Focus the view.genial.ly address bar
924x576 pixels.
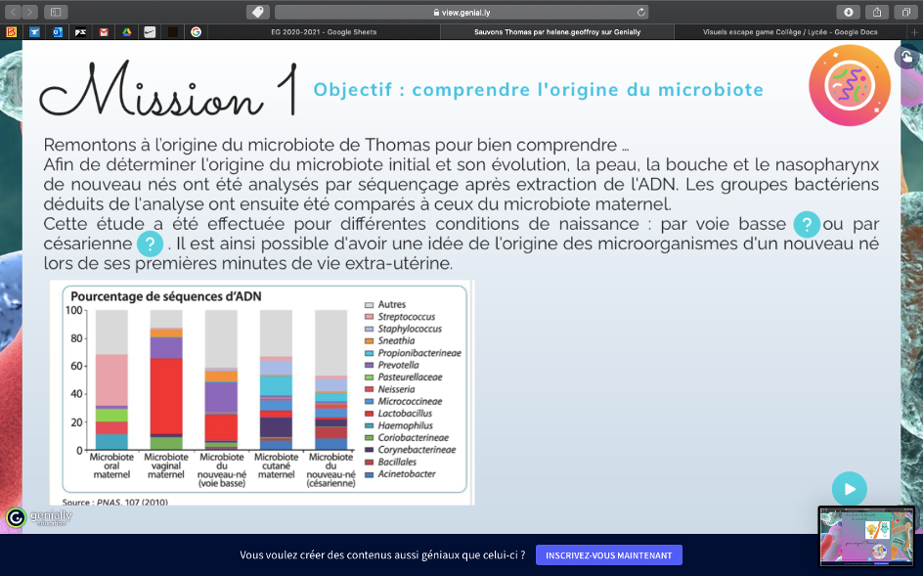[462, 12]
